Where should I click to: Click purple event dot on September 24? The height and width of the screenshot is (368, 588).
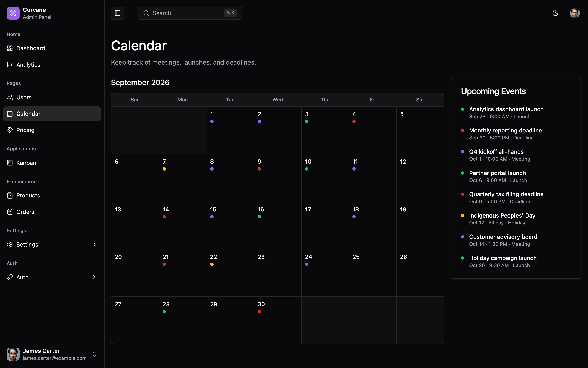coord(307,264)
